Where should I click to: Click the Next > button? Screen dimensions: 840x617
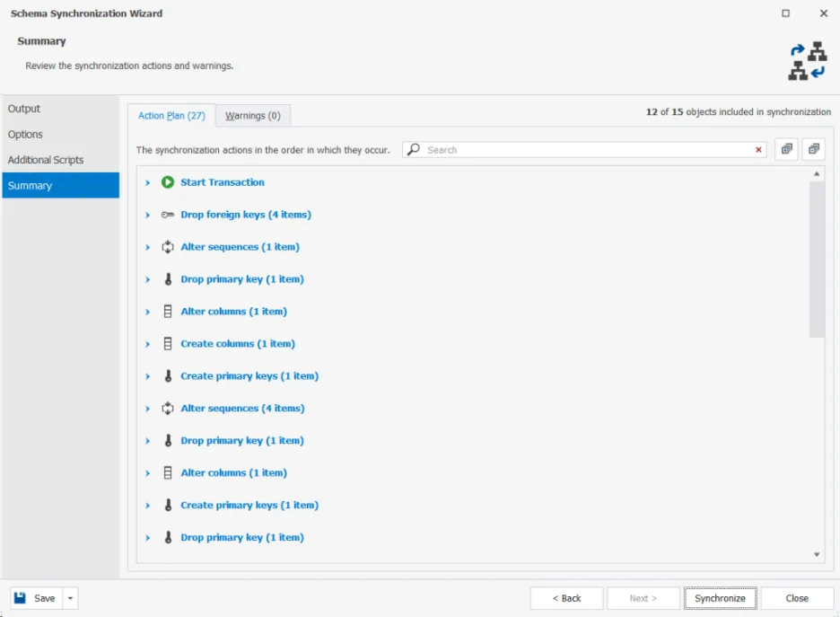pyautogui.click(x=643, y=598)
